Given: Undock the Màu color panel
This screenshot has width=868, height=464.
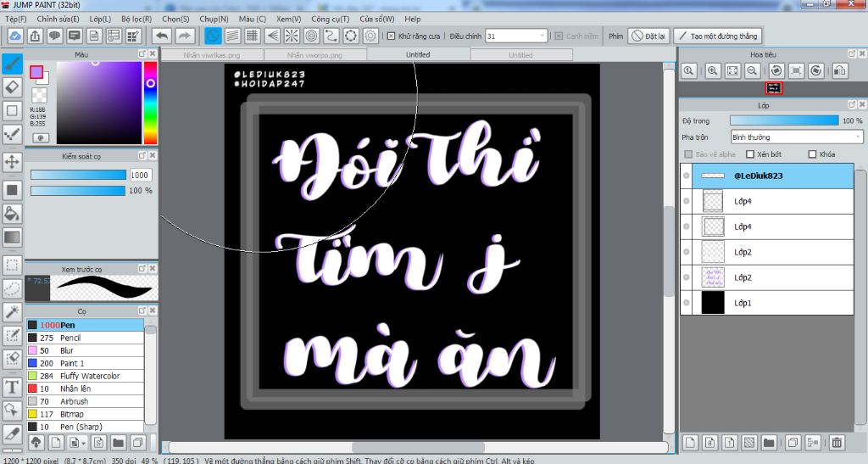Looking at the screenshot, I should pos(142,53).
